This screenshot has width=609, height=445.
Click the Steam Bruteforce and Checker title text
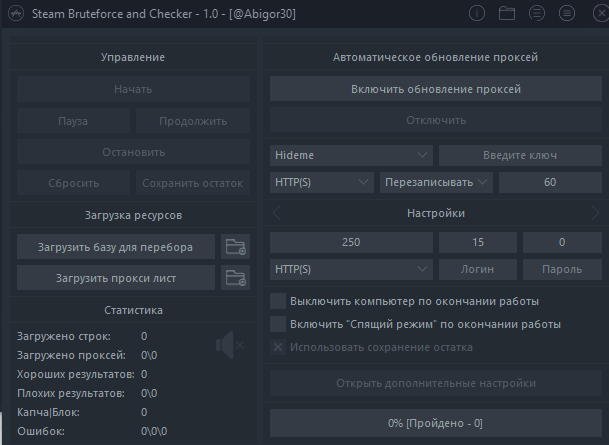coord(164,14)
